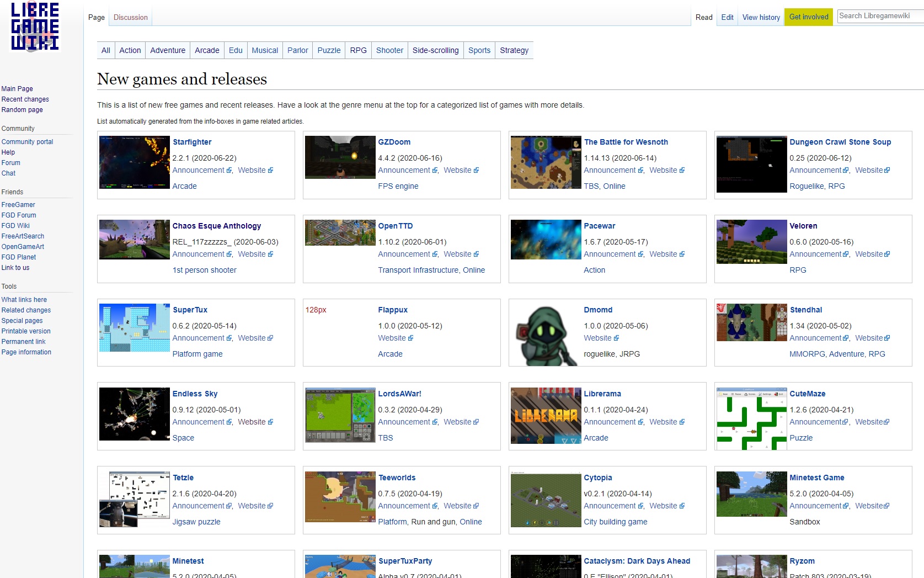Open Random page link
The image size is (924, 578).
click(22, 110)
